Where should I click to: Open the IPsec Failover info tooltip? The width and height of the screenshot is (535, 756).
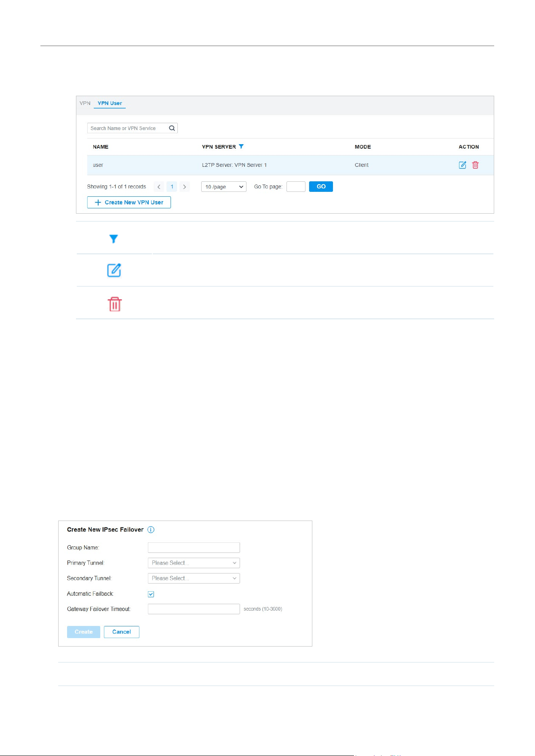coord(151,529)
